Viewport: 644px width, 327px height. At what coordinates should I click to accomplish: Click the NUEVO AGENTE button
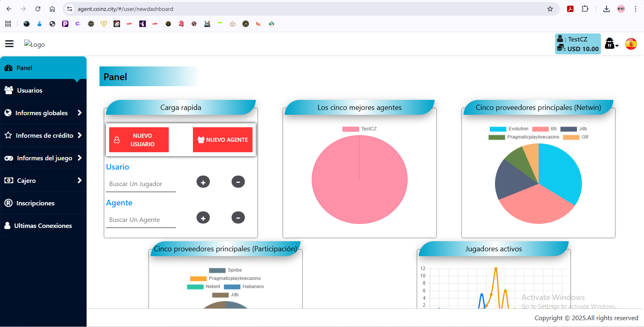click(222, 140)
